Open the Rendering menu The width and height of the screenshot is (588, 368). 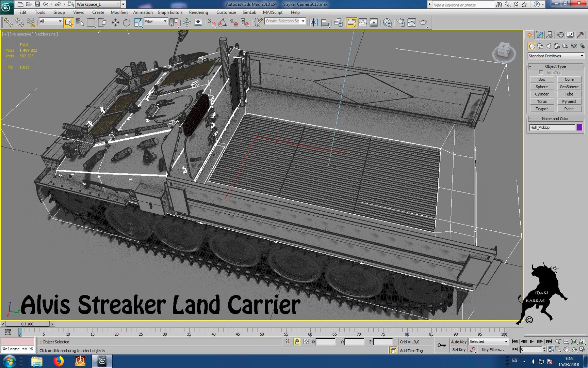click(198, 12)
